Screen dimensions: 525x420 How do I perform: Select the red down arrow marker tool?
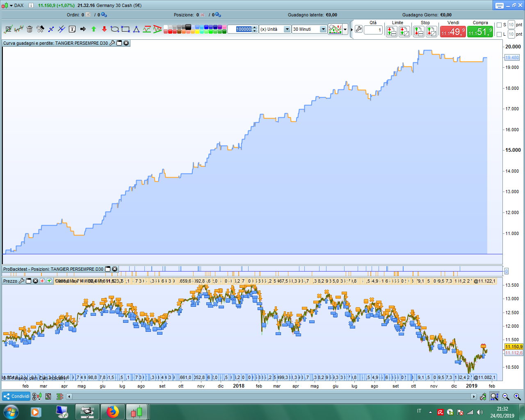click(x=104, y=29)
